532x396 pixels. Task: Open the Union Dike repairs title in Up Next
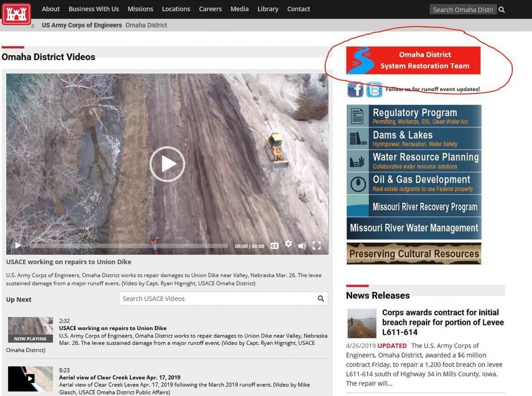point(113,328)
